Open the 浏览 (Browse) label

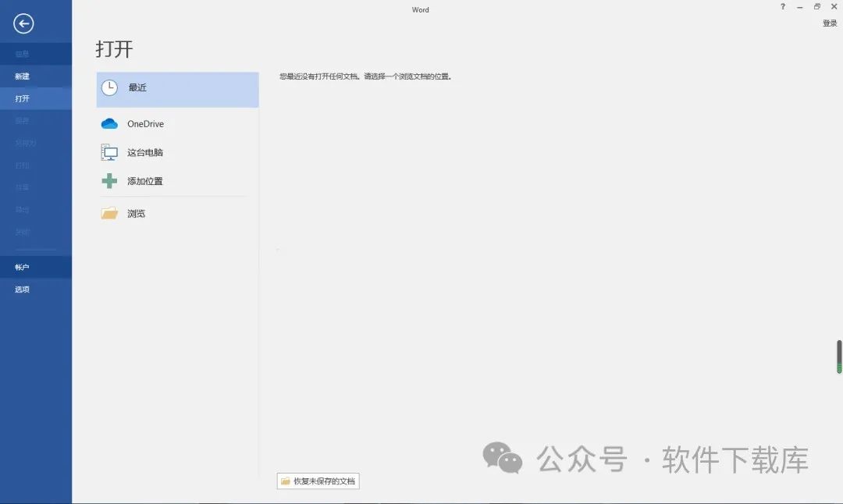click(x=136, y=213)
